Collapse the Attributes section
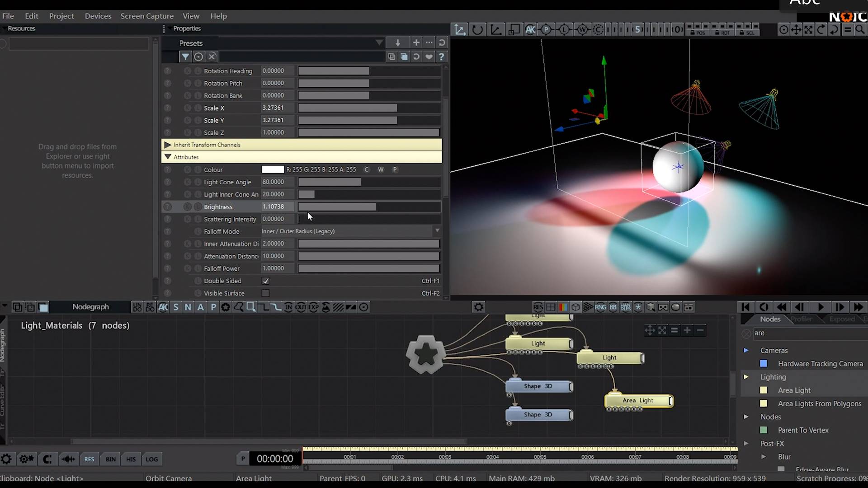This screenshot has height=488, width=868. [x=168, y=157]
